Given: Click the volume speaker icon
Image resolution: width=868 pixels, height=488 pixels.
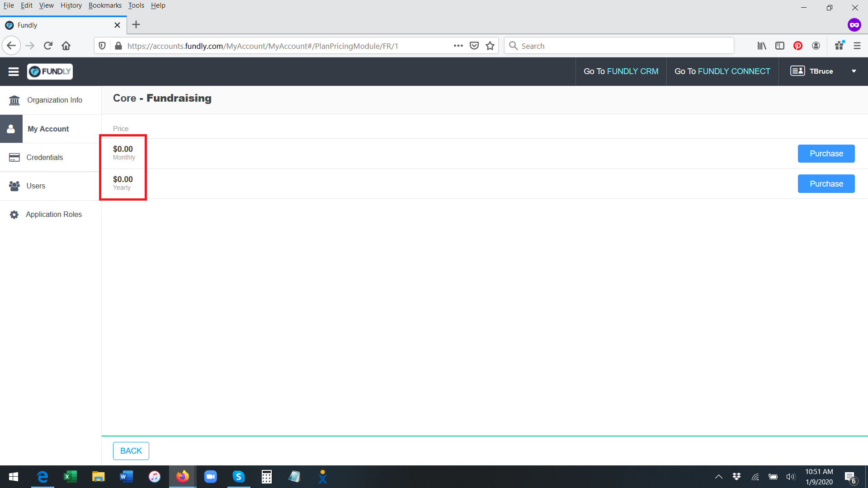Looking at the screenshot, I should point(790,477).
